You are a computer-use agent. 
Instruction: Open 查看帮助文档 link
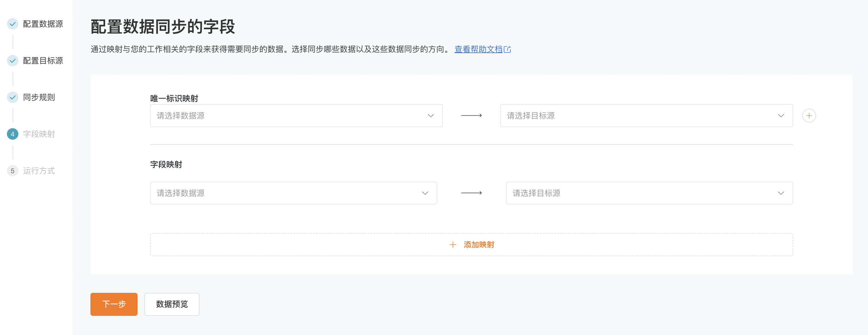478,49
